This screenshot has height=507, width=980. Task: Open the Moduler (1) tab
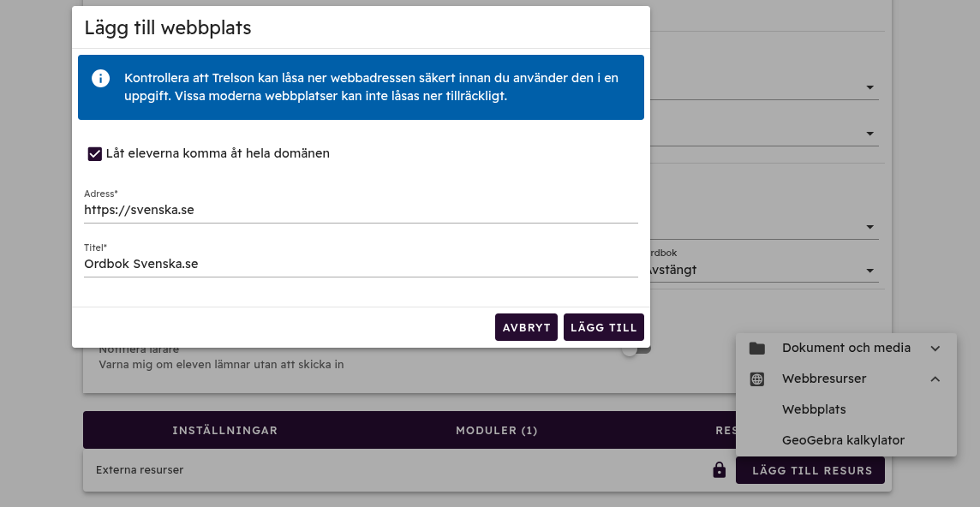[x=496, y=430]
